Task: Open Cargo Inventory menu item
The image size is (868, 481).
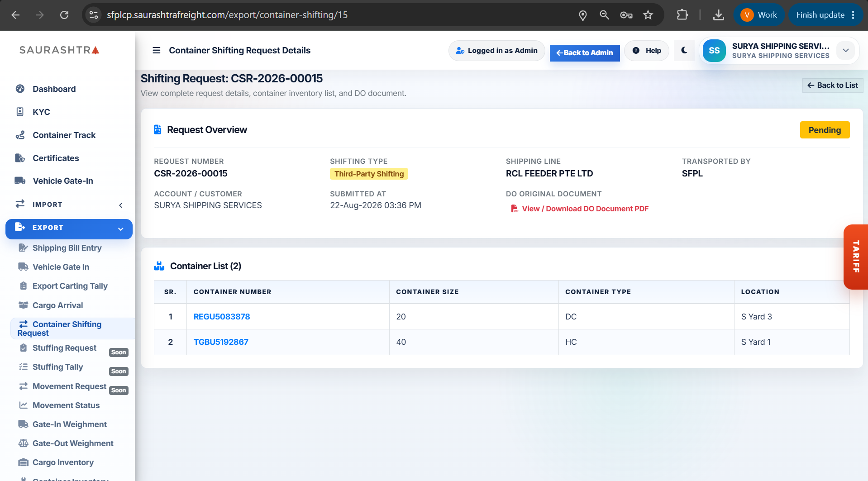Action: click(63, 462)
